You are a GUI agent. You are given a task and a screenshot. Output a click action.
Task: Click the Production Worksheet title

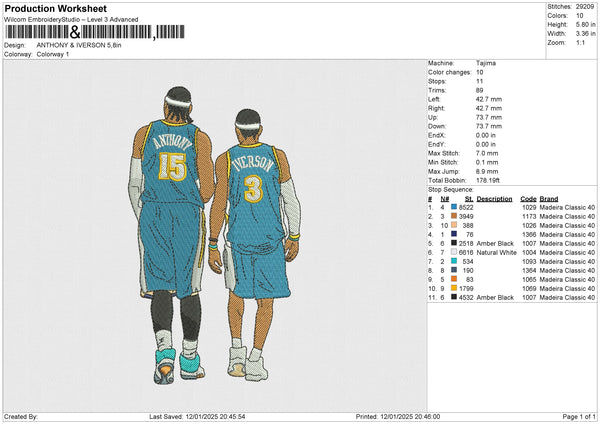click(55, 8)
